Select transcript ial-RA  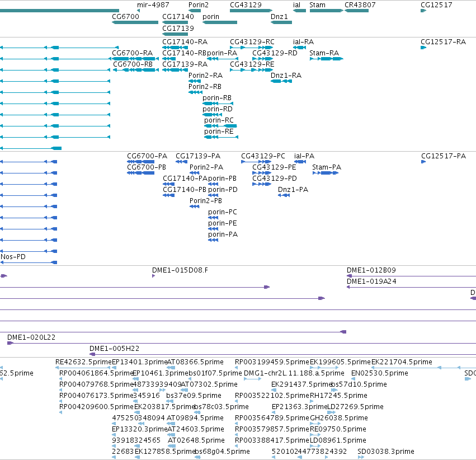click(x=299, y=48)
